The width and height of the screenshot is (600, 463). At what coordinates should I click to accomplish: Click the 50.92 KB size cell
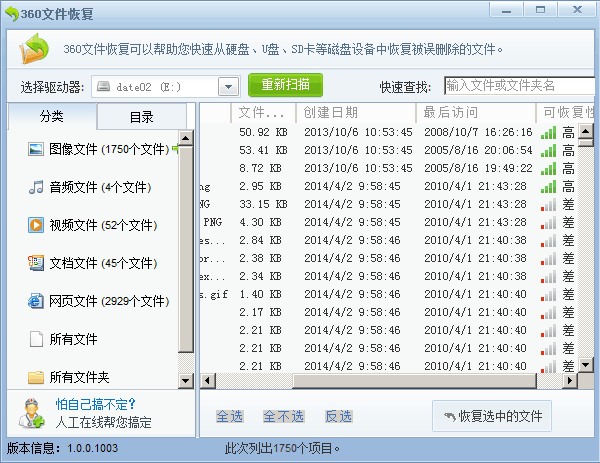pos(263,132)
